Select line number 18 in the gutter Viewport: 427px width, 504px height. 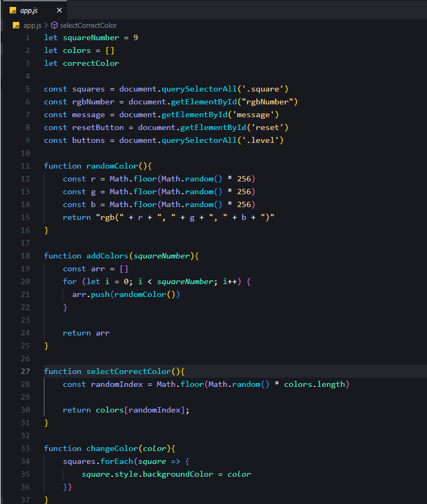(25, 256)
